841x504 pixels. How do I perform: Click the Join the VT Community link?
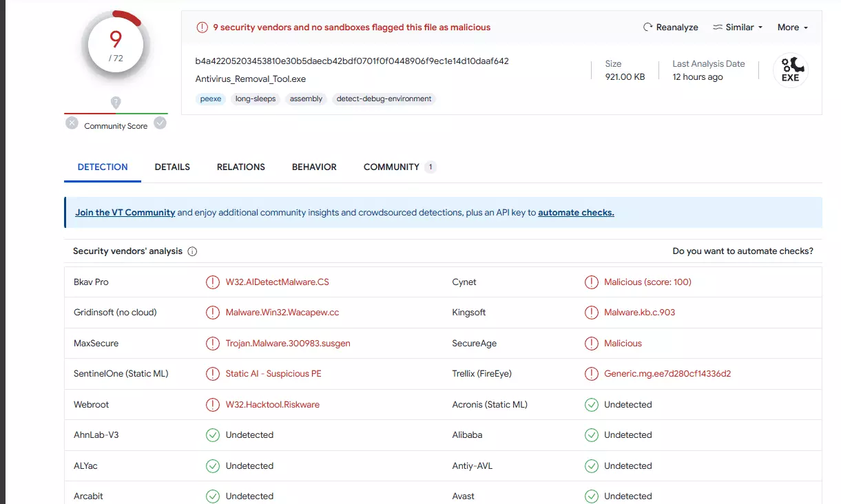coord(125,213)
